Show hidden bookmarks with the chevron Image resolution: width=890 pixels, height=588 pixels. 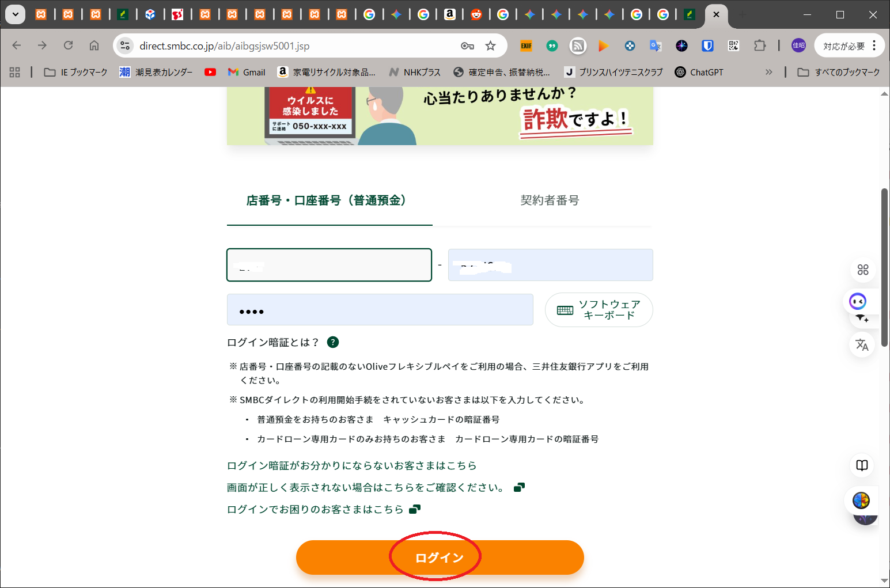[x=768, y=72]
